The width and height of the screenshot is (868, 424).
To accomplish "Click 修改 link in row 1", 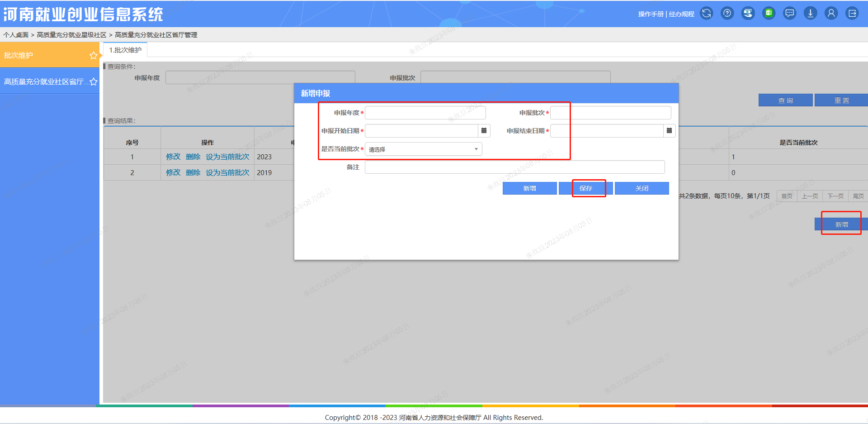I will point(173,157).
